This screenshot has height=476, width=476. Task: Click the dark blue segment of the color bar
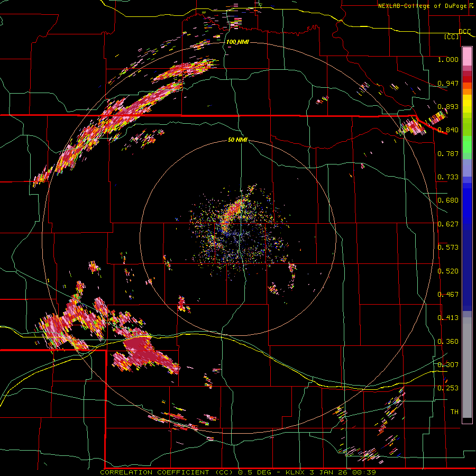pos(467,270)
